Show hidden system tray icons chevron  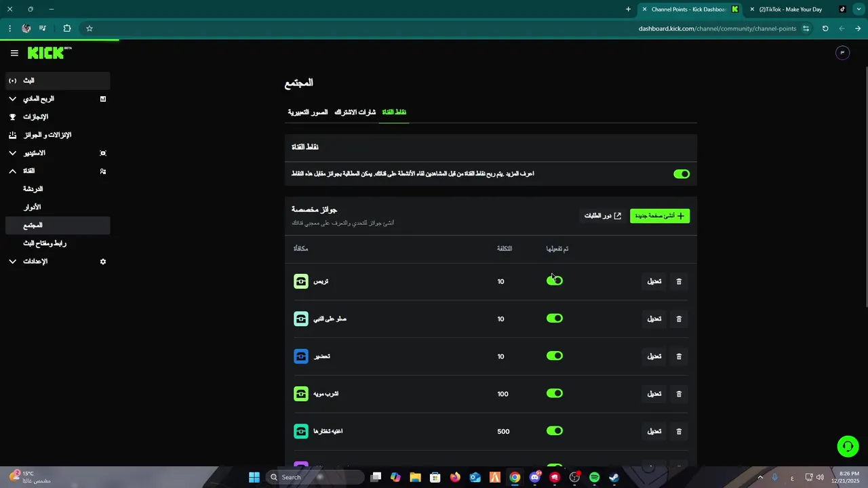pyautogui.click(x=760, y=477)
